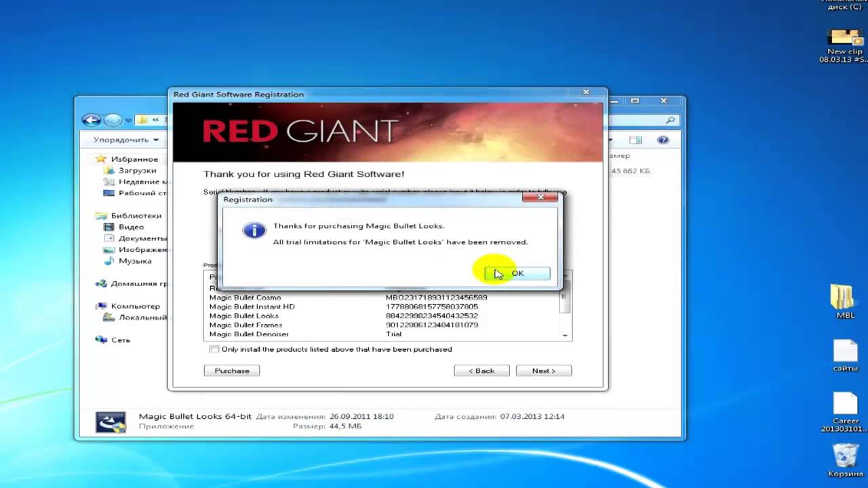Viewport: 868px width, 488px height.
Task: Open Изображения library icon
Action: point(108,249)
